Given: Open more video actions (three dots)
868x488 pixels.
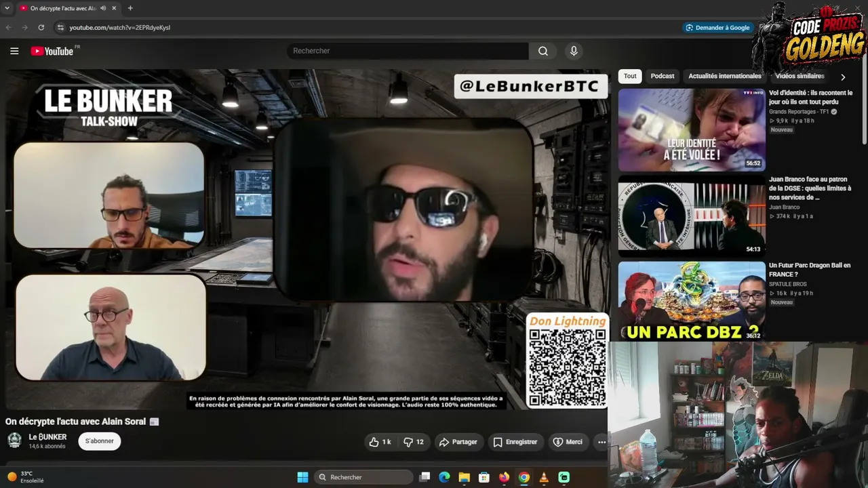Looking at the screenshot, I should (x=601, y=442).
